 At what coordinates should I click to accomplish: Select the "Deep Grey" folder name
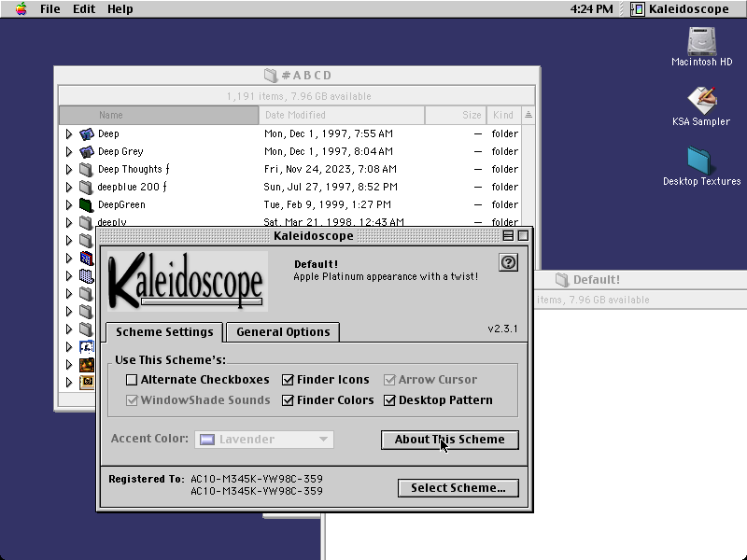coord(120,151)
